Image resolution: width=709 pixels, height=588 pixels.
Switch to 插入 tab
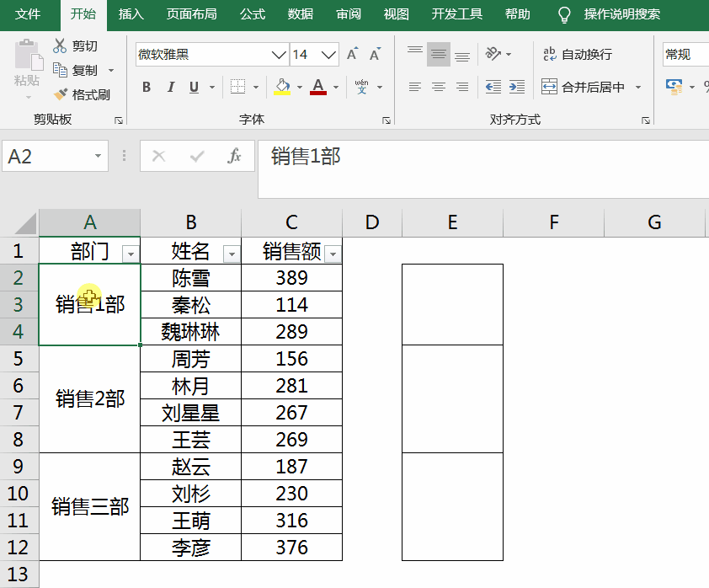pos(131,14)
